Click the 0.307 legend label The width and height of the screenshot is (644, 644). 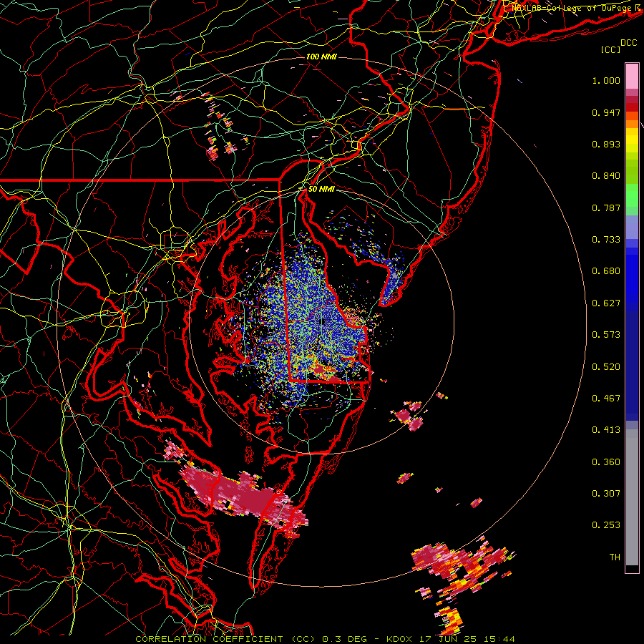point(606,494)
